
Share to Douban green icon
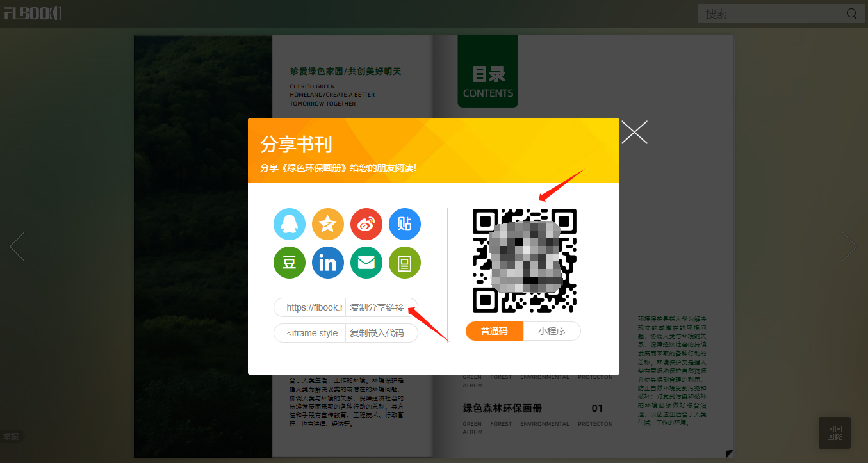click(x=290, y=263)
